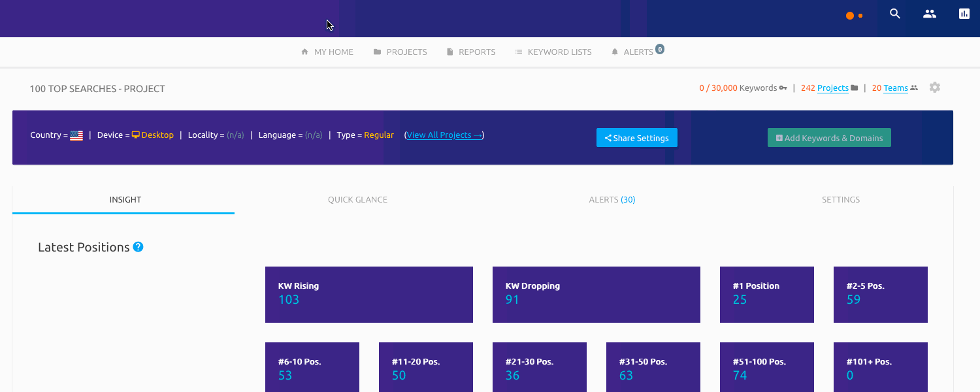Click the orange status dot indicator
980x392 pixels.
[x=850, y=16]
